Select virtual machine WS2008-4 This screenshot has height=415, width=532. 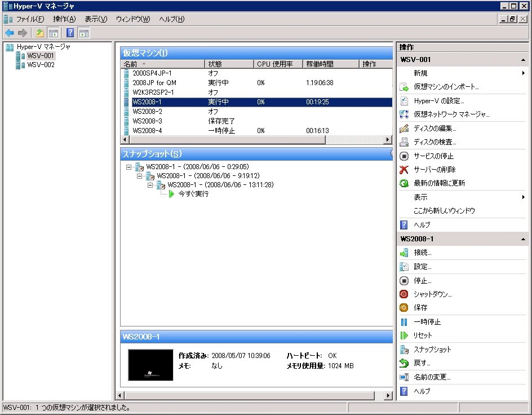click(147, 131)
